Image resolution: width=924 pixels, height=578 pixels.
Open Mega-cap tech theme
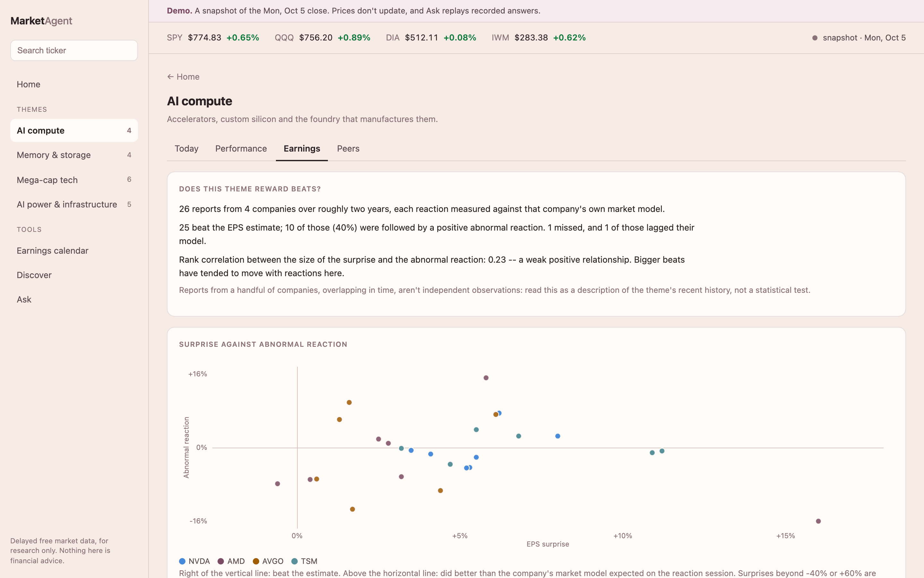point(74,180)
